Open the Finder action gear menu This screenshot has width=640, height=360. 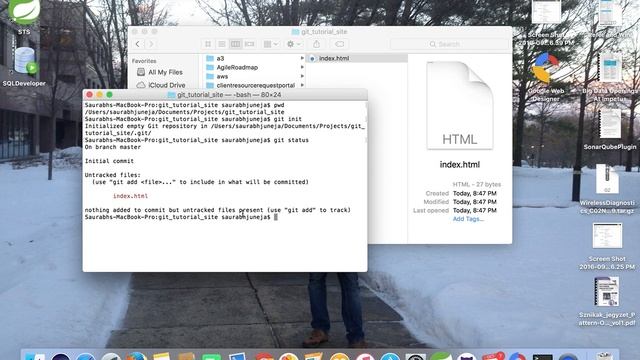293,44
